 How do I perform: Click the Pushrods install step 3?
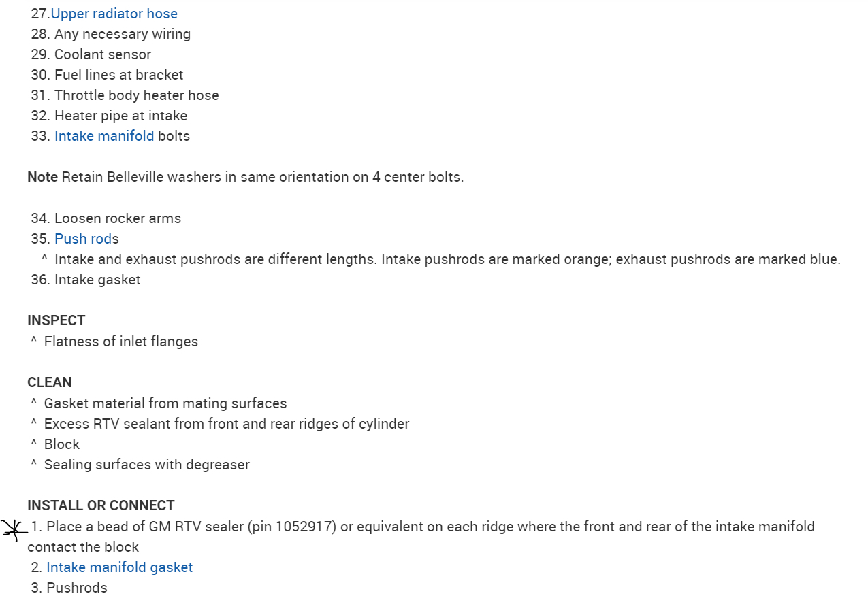[x=76, y=588]
